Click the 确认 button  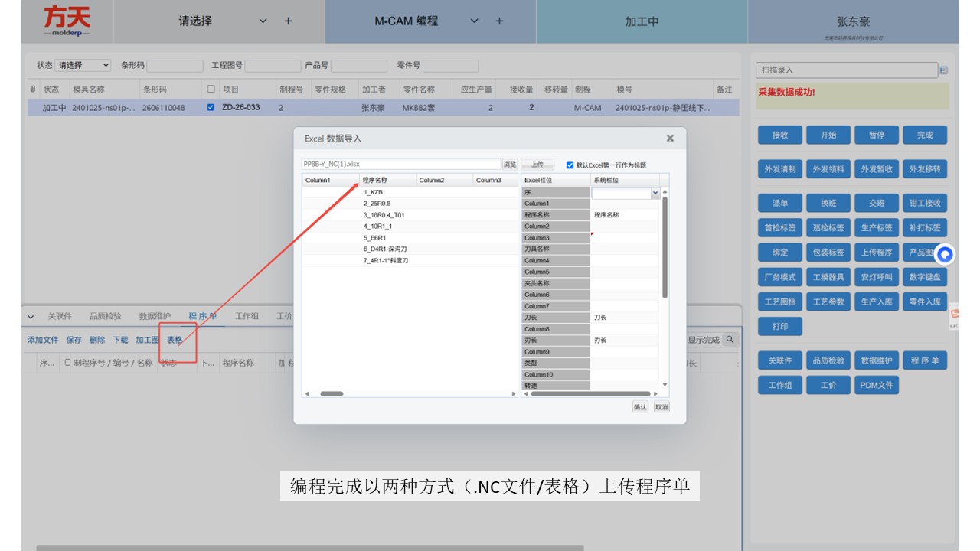tap(640, 407)
